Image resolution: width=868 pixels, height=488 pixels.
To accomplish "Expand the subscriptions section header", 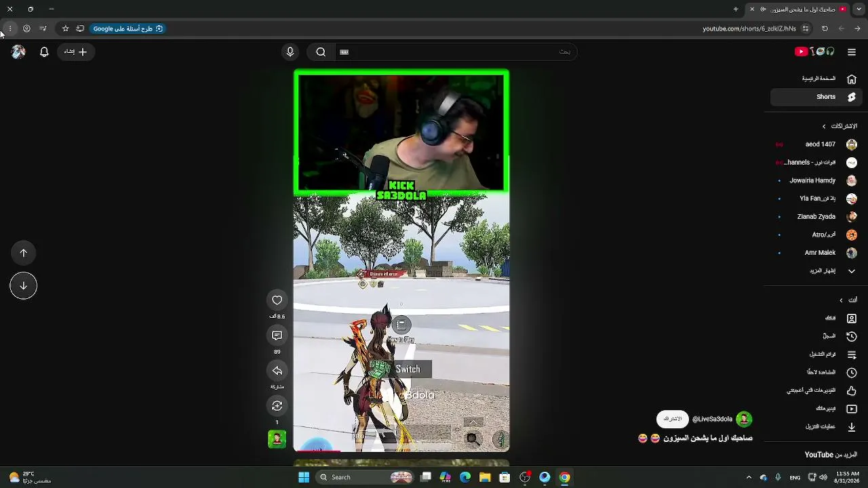I will [x=839, y=126].
